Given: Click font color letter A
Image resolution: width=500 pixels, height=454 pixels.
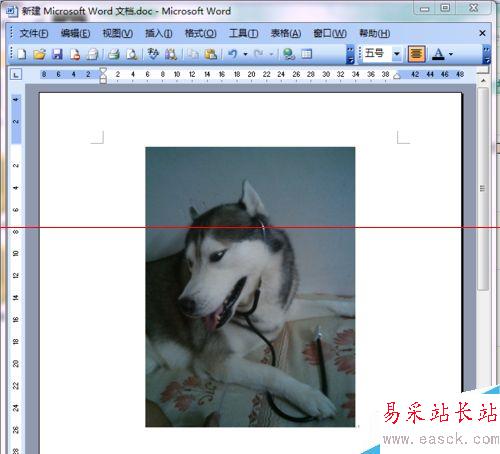Looking at the screenshot, I should point(438,54).
